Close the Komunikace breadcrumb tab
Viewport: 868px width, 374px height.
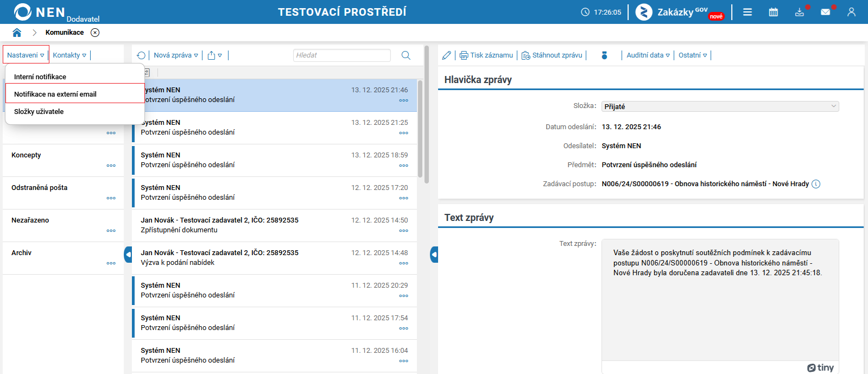(x=95, y=33)
